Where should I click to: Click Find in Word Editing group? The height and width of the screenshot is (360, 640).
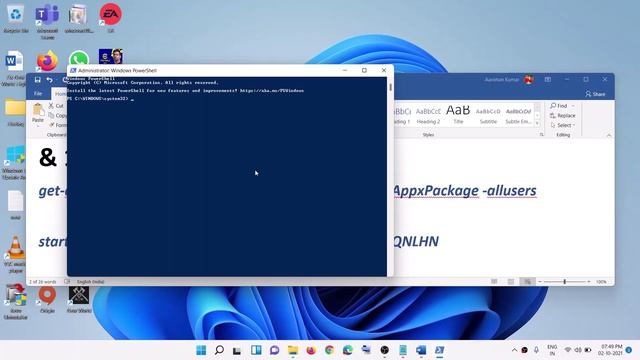(559, 106)
